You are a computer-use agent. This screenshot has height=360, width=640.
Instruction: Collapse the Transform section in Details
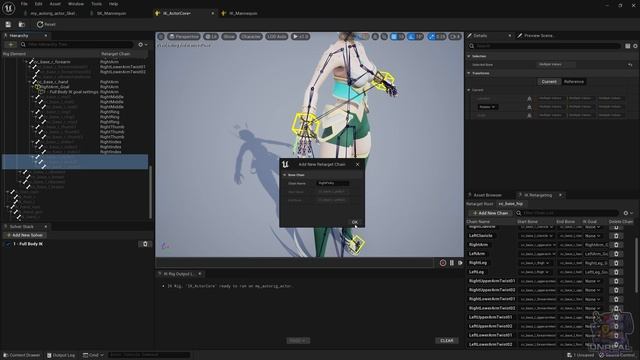(x=469, y=73)
